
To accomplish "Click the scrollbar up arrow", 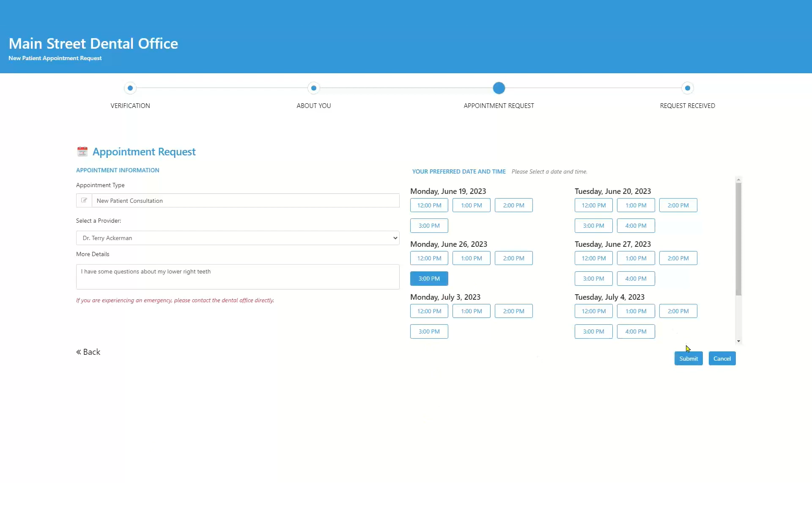I will 738,180.
